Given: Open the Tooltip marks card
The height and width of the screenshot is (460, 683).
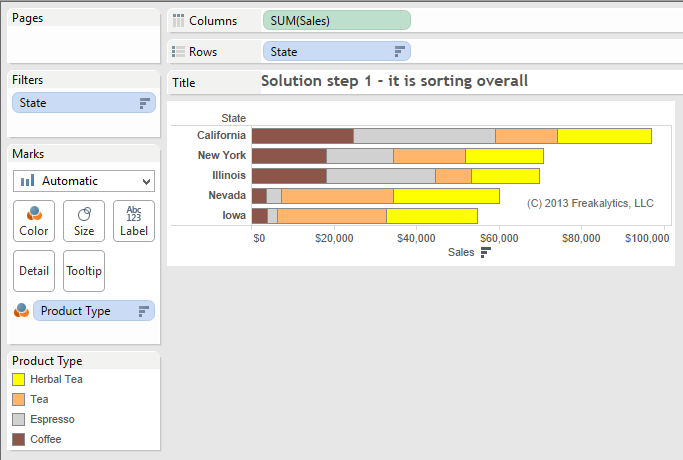Looking at the screenshot, I should pyautogui.click(x=84, y=271).
